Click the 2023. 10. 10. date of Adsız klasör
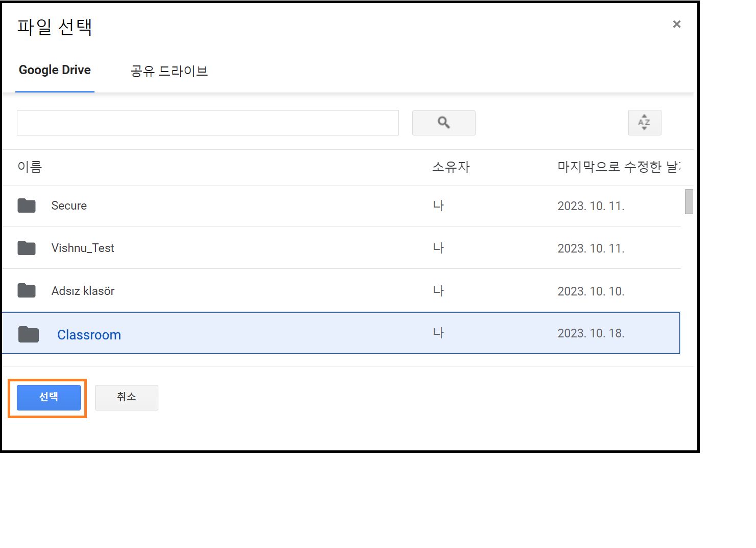The height and width of the screenshot is (548, 756). pos(591,291)
